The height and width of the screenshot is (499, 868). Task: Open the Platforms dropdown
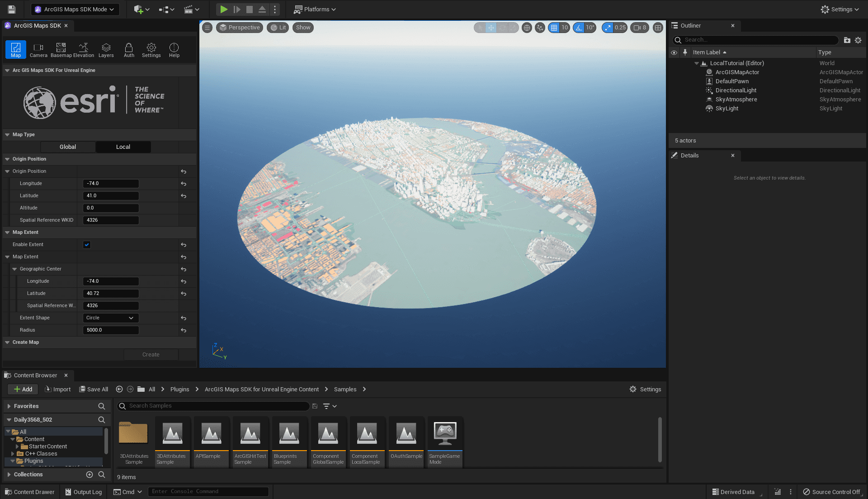(314, 9)
